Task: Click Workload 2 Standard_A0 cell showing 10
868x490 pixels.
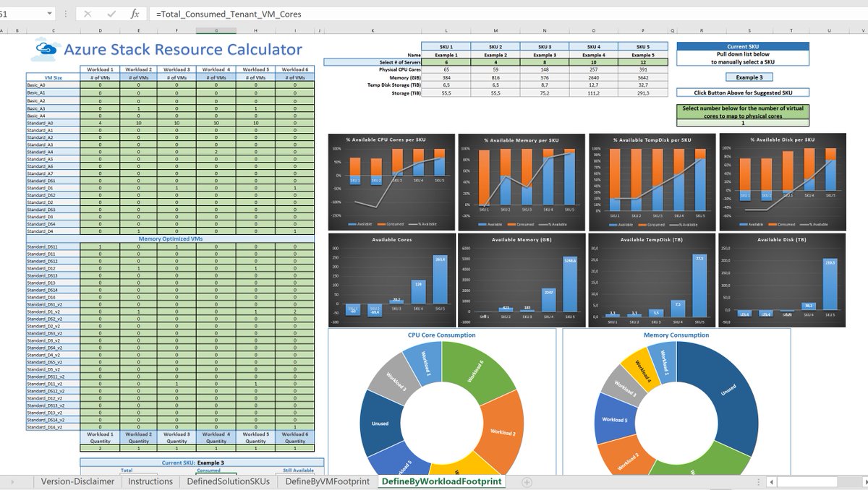Action: [138, 122]
